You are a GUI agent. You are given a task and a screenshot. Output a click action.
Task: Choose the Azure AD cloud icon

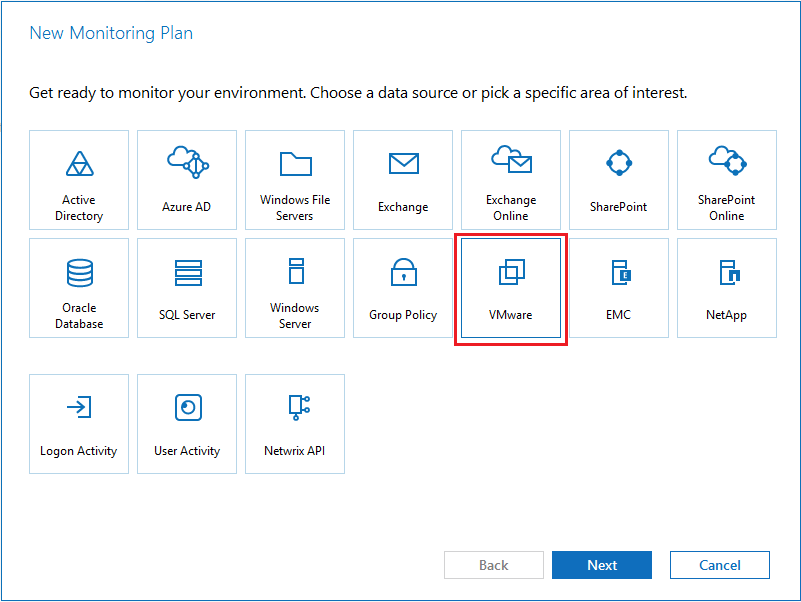click(188, 162)
